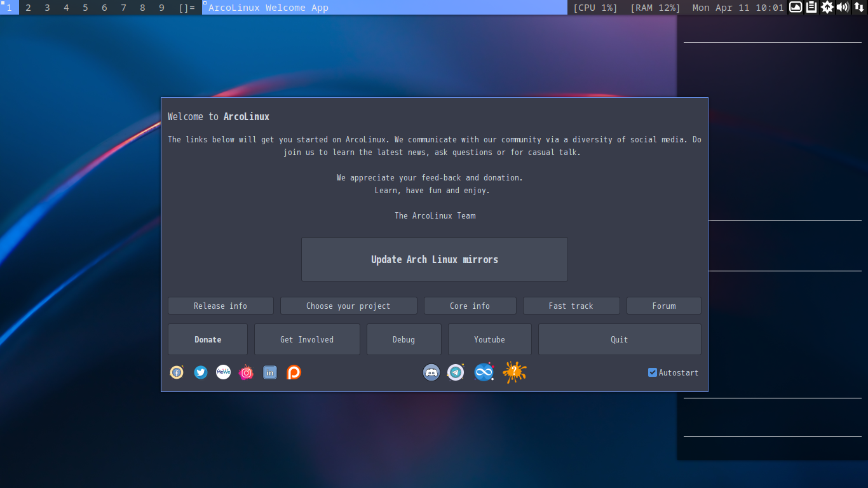Switch to workspace 7
This screenshot has height=488, width=868.
[123, 8]
